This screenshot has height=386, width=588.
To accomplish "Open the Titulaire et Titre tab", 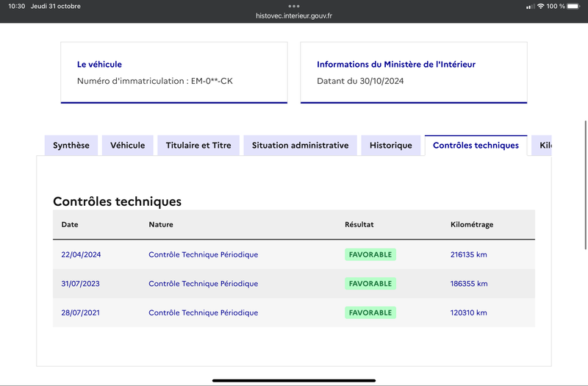I will pos(198,145).
